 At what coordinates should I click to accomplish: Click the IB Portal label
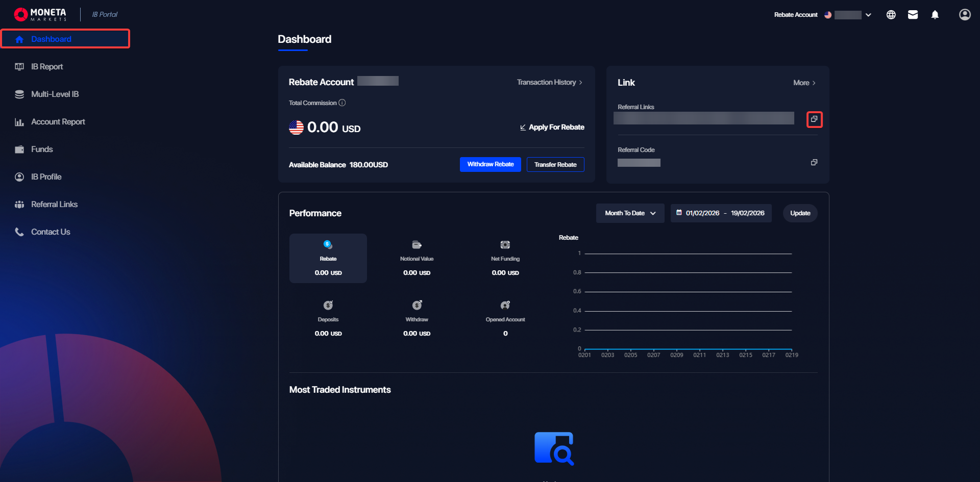[x=105, y=15]
